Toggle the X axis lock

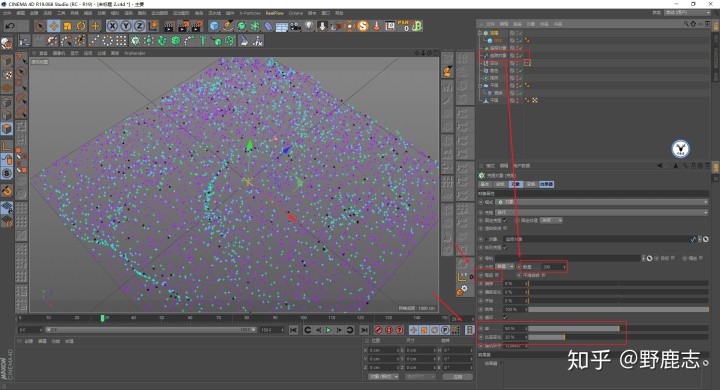[x=112, y=26]
